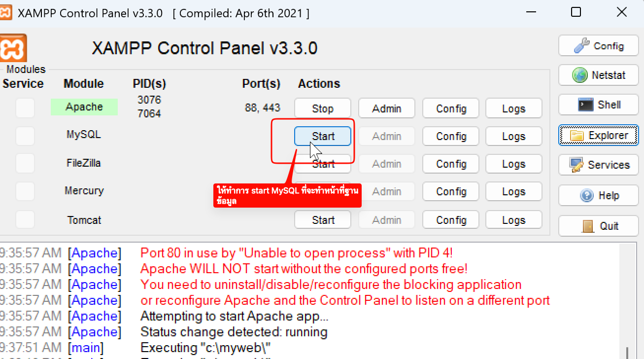Viewport: 644px width, 359px height.
Task: Quit XAMPP using the door icon
Action: [588, 226]
